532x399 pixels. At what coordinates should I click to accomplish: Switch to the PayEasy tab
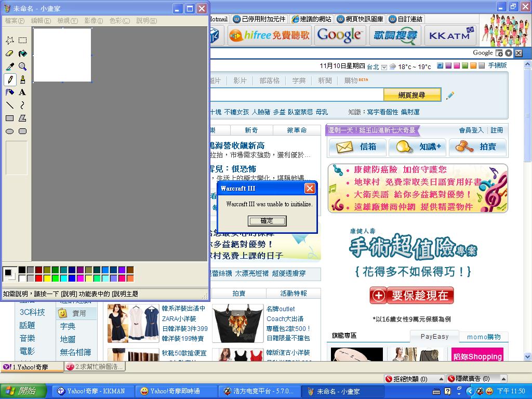click(435, 337)
